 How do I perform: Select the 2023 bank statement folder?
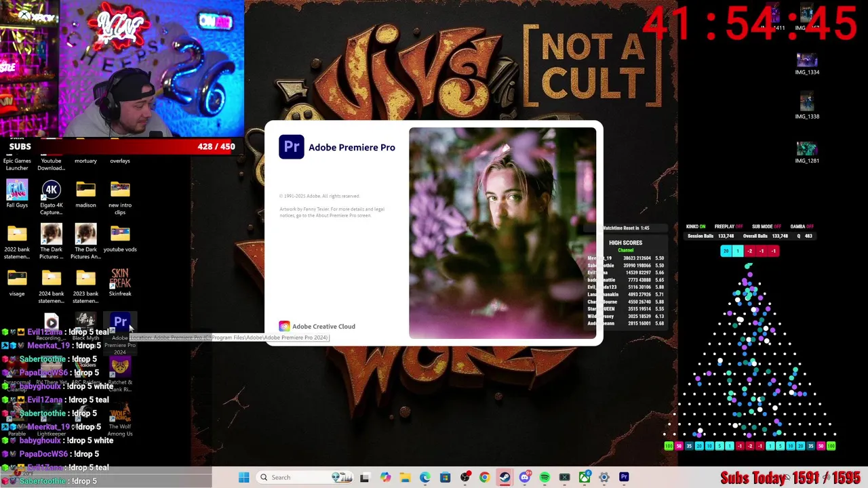pyautogui.click(x=85, y=286)
